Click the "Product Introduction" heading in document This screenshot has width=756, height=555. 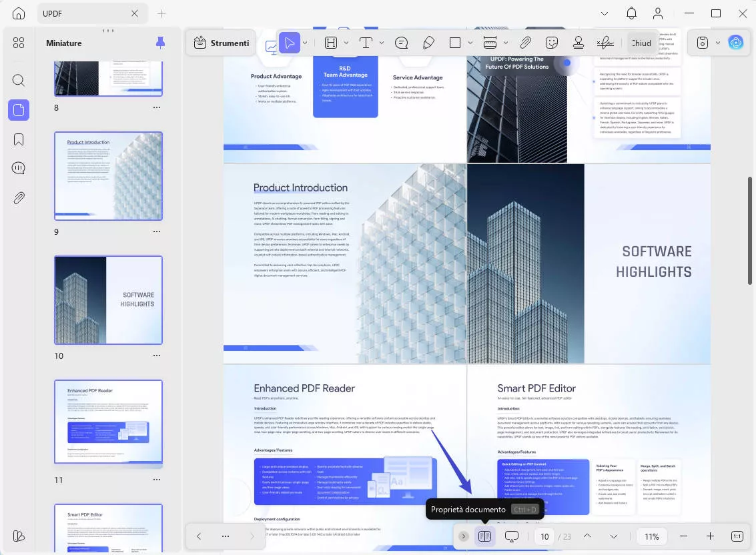[300, 187]
